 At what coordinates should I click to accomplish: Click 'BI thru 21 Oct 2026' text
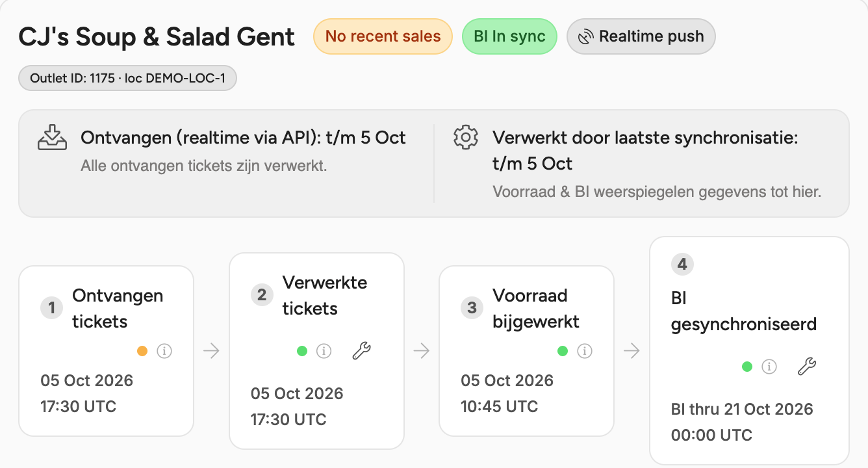pyautogui.click(x=742, y=409)
